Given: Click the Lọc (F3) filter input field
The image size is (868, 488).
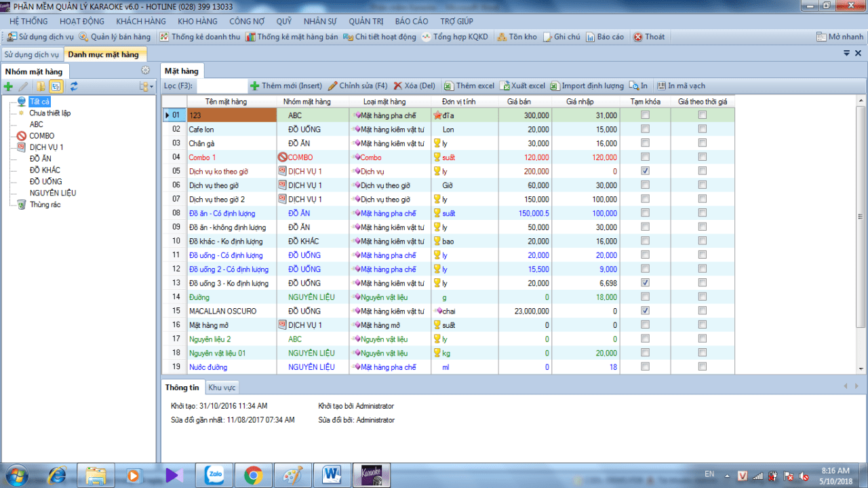Looking at the screenshot, I should click(222, 86).
